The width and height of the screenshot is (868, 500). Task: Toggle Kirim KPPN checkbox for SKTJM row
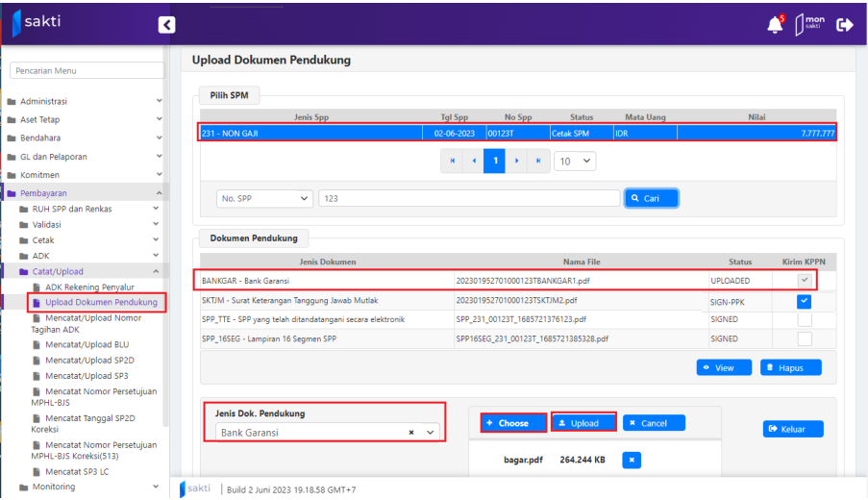coord(804,301)
